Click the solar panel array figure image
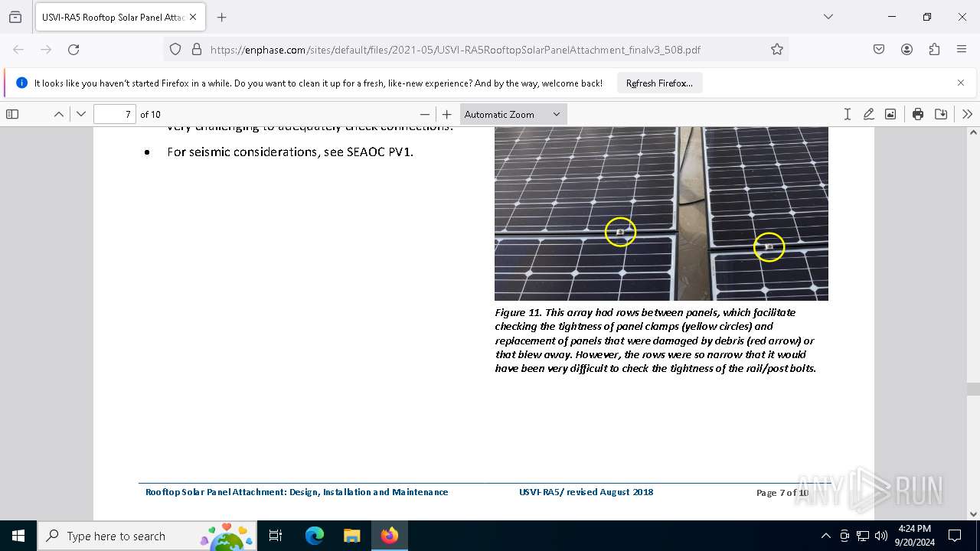The image size is (980, 551). coord(661,214)
